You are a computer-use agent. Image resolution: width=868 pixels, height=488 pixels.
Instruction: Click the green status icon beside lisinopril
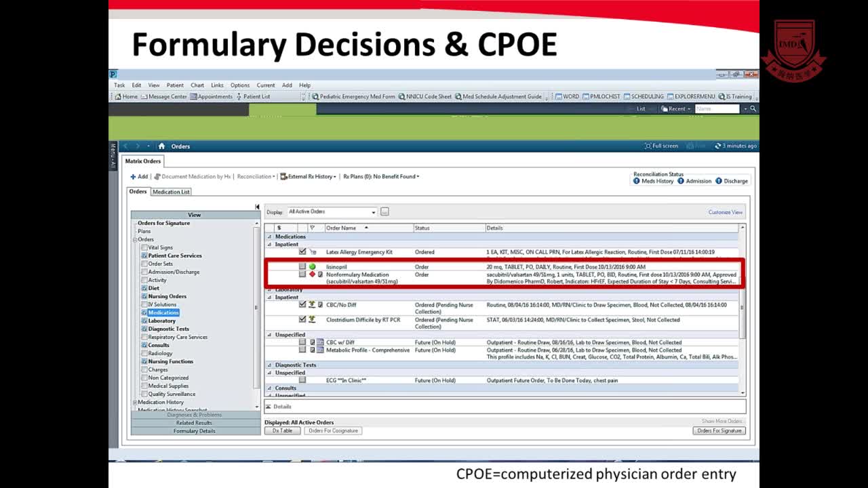coord(313,267)
